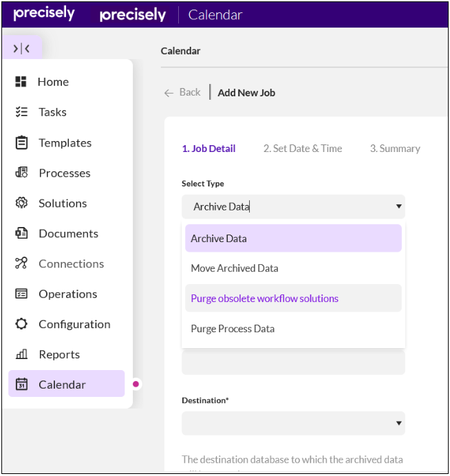This screenshot has width=450, height=476.
Task: Open Documents in sidebar
Action: (69, 234)
